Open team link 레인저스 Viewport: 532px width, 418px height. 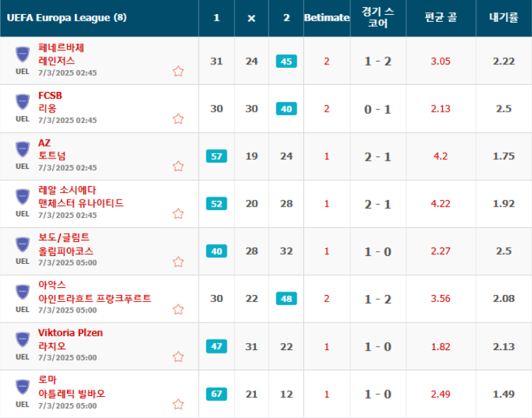click(x=57, y=61)
